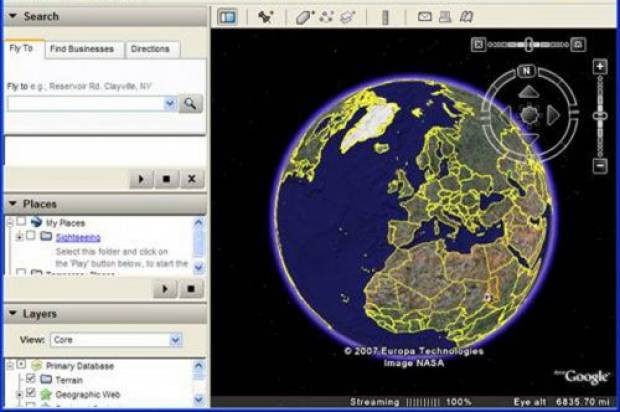Move view up with navigation arrow
This screenshot has width=620, height=412.
[529, 93]
